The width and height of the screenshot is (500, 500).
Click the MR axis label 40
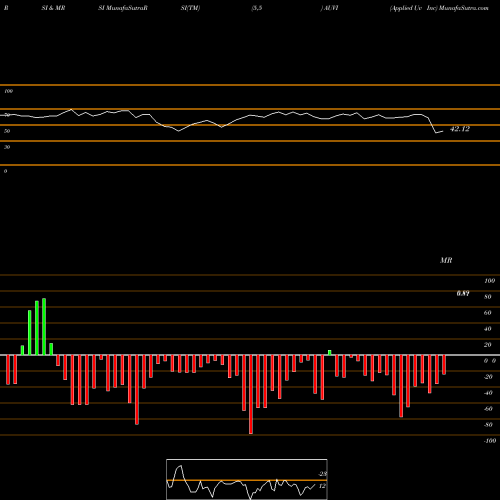(488, 329)
